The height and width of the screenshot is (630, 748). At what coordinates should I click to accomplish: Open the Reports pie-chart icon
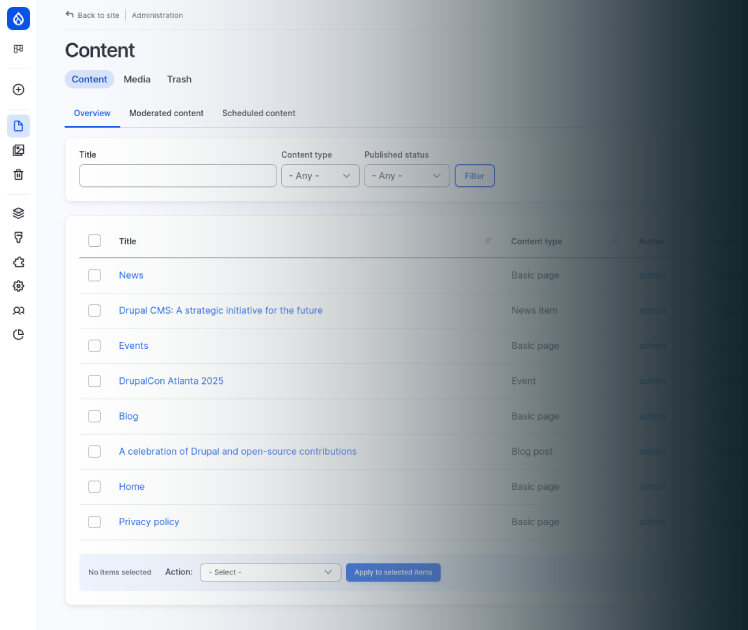pyautogui.click(x=18, y=335)
